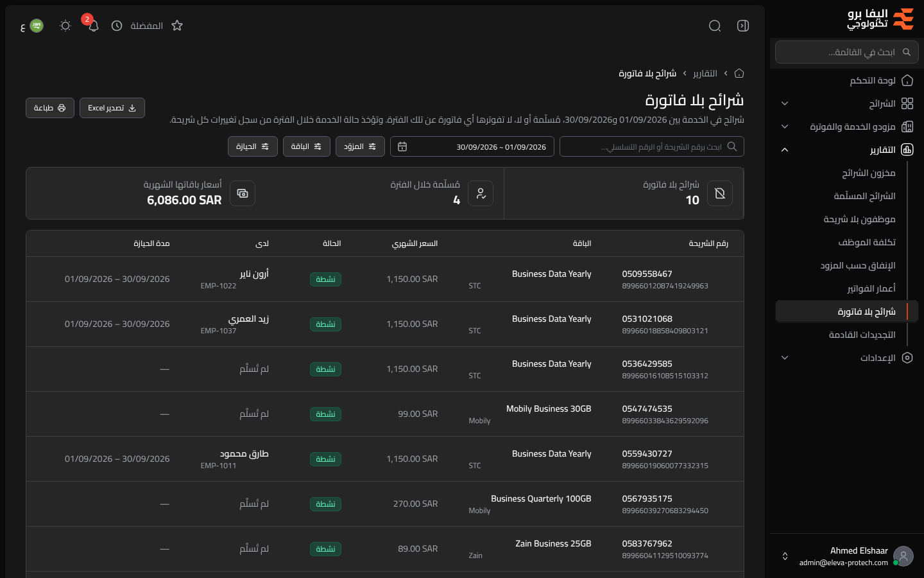This screenshot has width=924, height=578.
Task: Open أعمار الفواتير report
Action: coord(871,288)
